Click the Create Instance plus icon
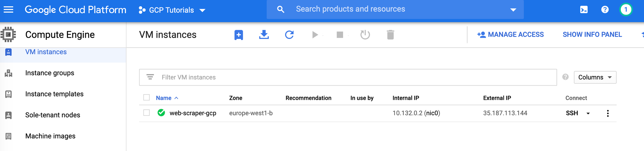 239,35
